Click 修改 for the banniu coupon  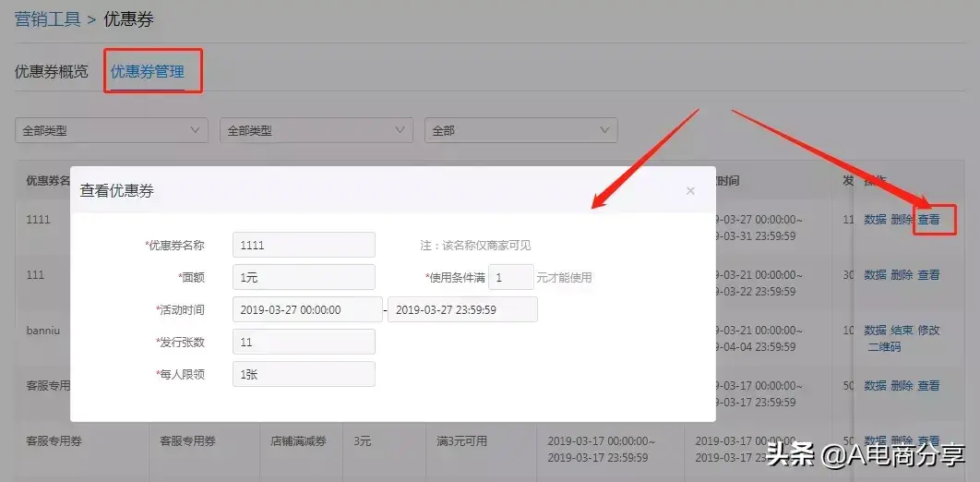point(928,330)
